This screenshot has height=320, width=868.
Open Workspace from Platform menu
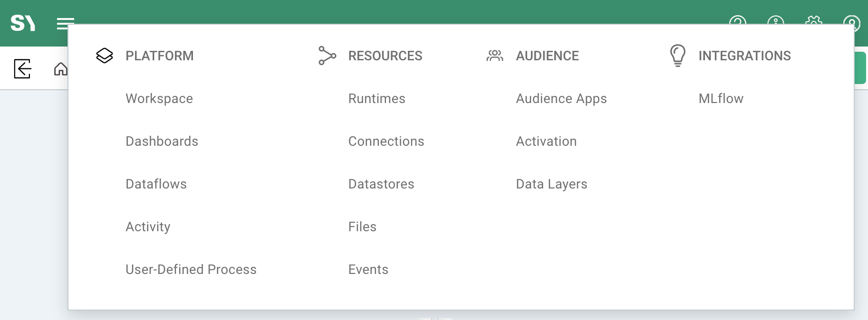point(159,98)
